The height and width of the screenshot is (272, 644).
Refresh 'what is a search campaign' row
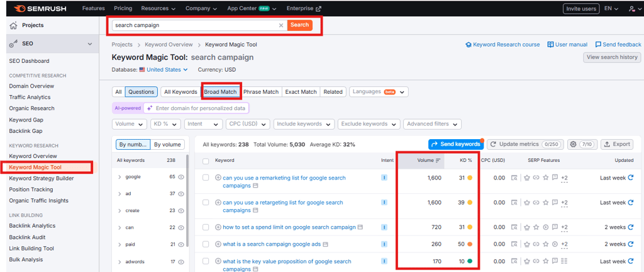coord(630,244)
